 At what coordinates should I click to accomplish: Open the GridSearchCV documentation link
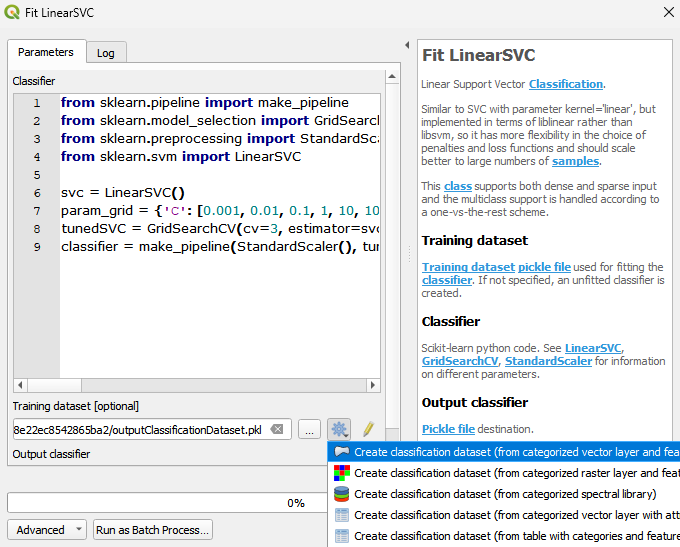460,361
